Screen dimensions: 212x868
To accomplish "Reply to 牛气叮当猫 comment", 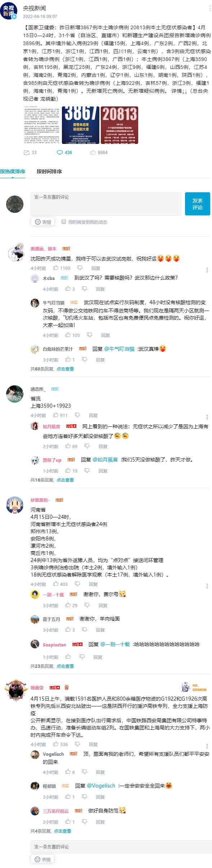I will coord(105,335).
